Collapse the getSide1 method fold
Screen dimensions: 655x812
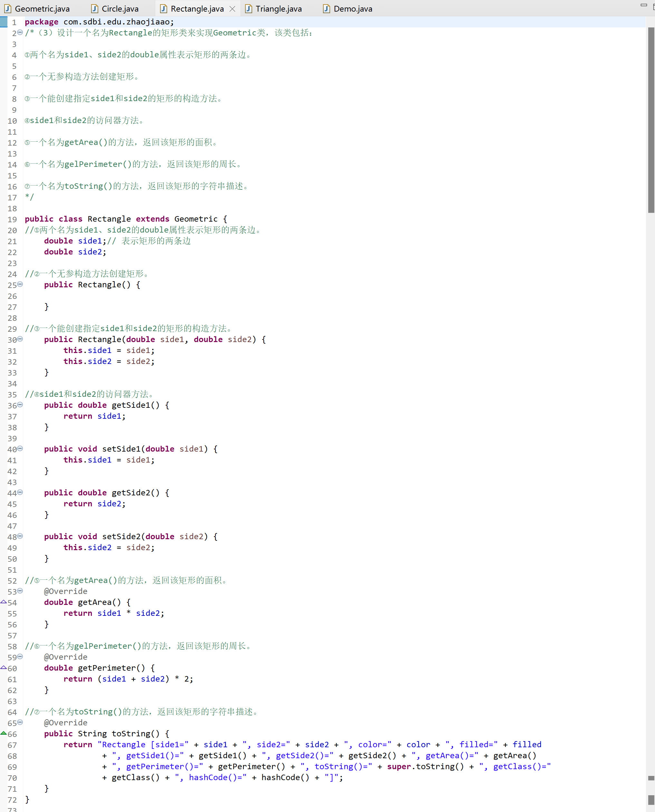pyautogui.click(x=20, y=405)
